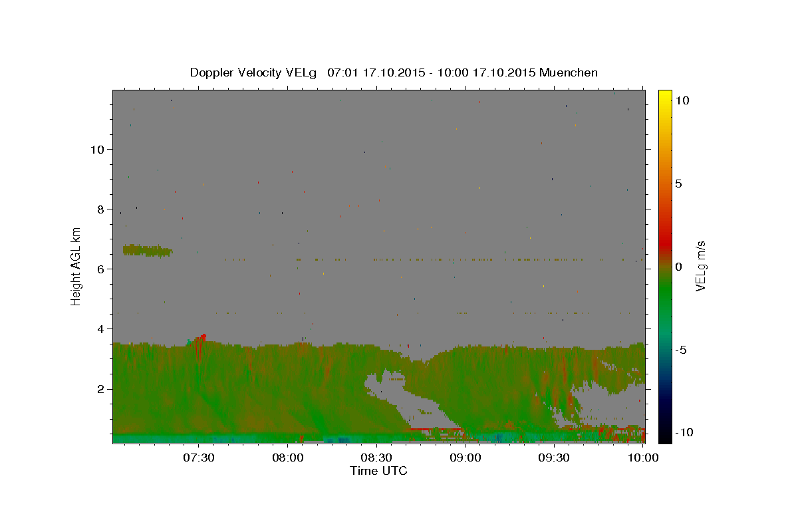Image resolution: width=798 pixels, height=532 pixels.
Task: Click the 07:30 time tick label
Action: pos(199,458)
